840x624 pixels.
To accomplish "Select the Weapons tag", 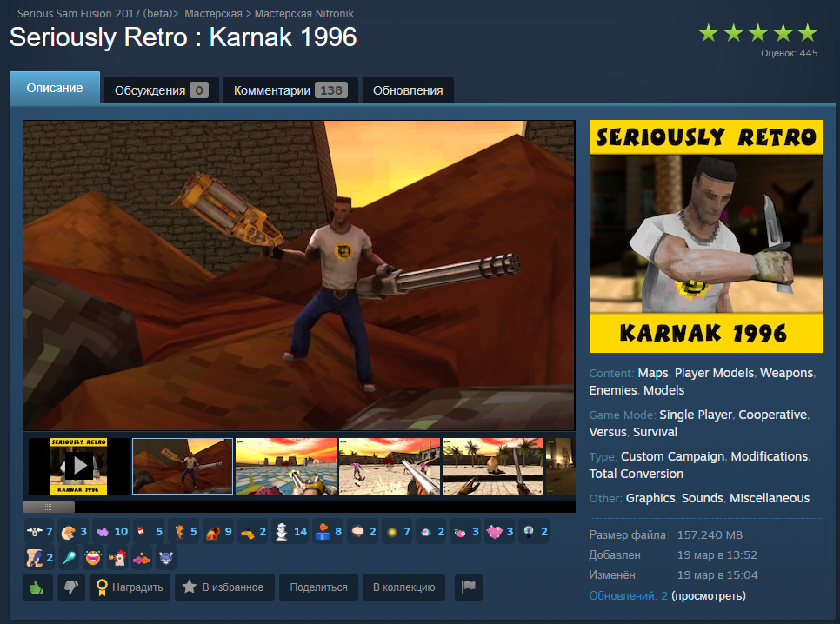I will click(x=786, y=373).
